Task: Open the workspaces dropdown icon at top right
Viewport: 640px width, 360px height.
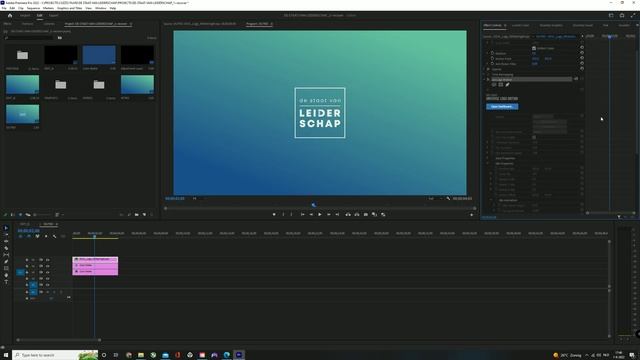Action: 611,16
